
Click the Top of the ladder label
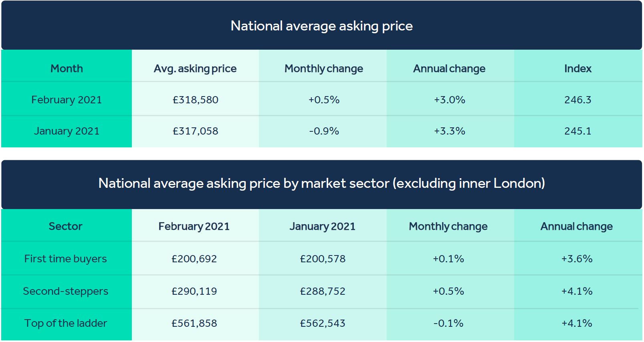[x=66, y=323]
